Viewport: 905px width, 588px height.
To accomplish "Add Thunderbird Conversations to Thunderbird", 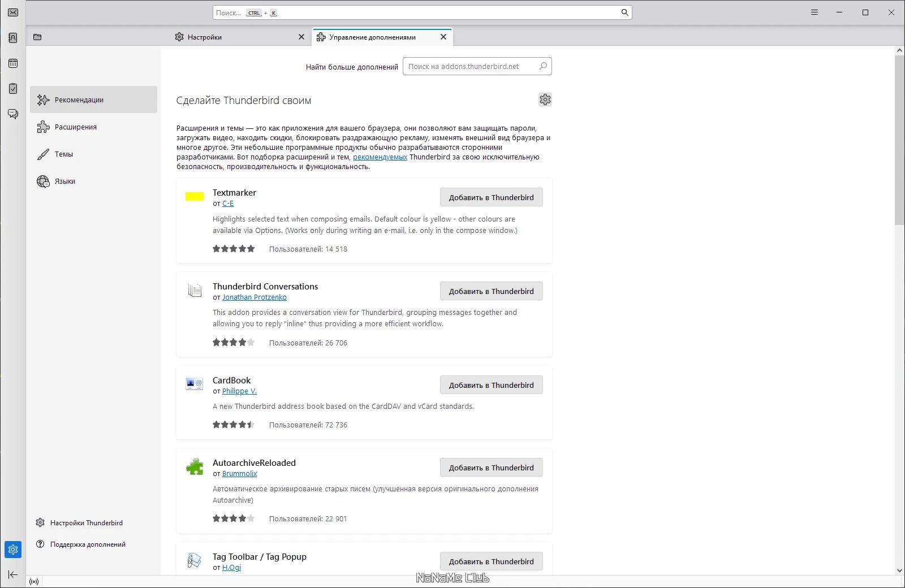I will (x=491, y=291).
